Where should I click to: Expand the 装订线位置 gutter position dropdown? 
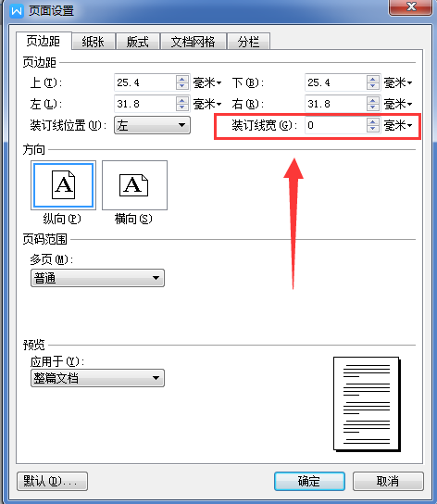tap(153, 125)
